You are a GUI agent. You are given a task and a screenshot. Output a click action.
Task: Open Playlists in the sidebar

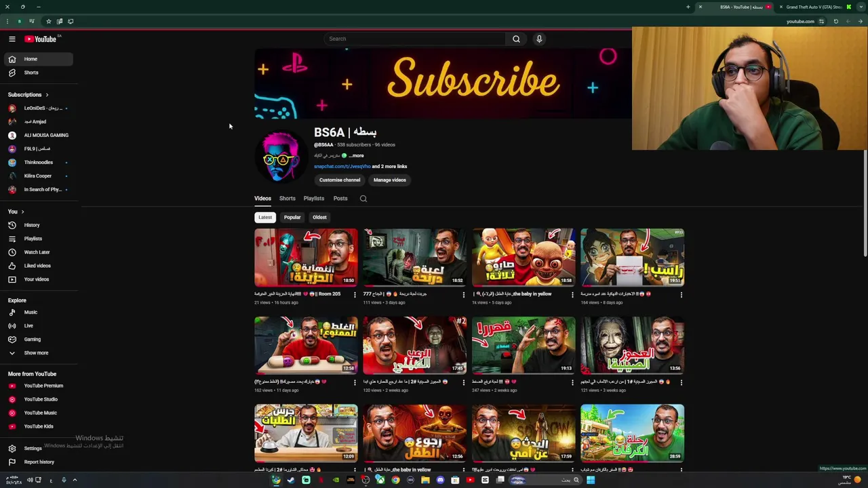[37, 239]
